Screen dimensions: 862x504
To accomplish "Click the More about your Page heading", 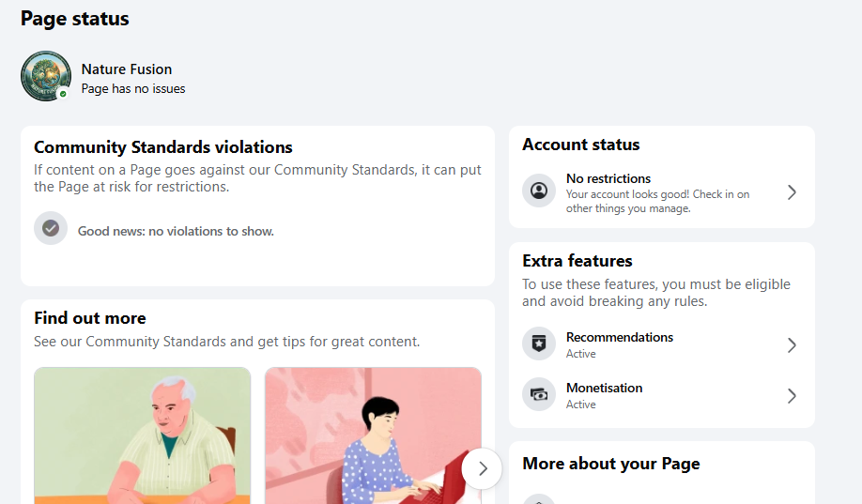I will click(x=611, y=464).
